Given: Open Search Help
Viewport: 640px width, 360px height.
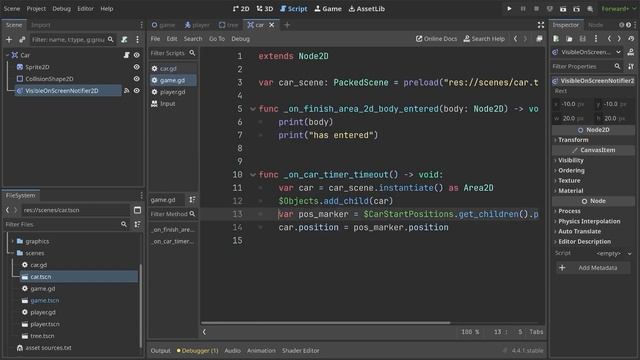Looking at the screenshot, I should (x=484, y=39).
